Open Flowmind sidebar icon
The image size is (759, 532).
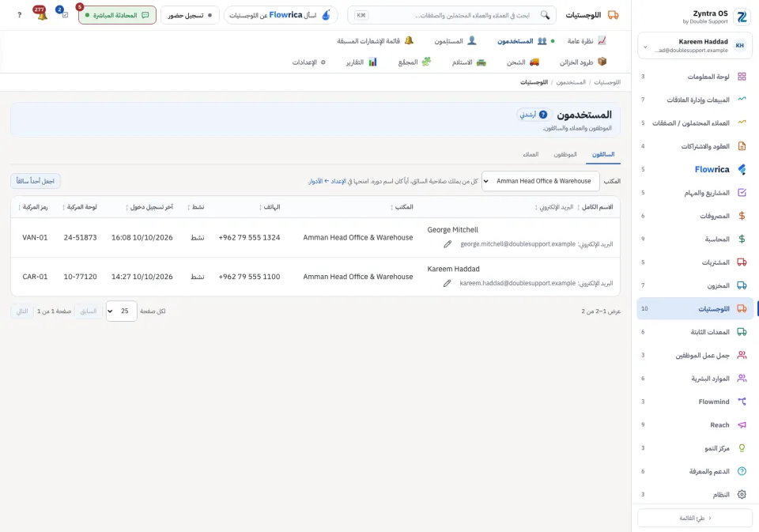click(x=742, y=402)
